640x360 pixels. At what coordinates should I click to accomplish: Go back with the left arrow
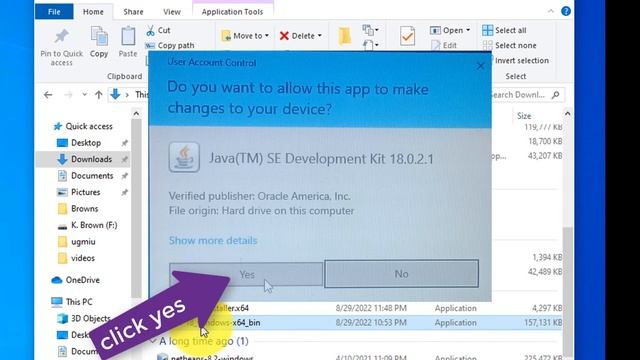tap(48, 95)
